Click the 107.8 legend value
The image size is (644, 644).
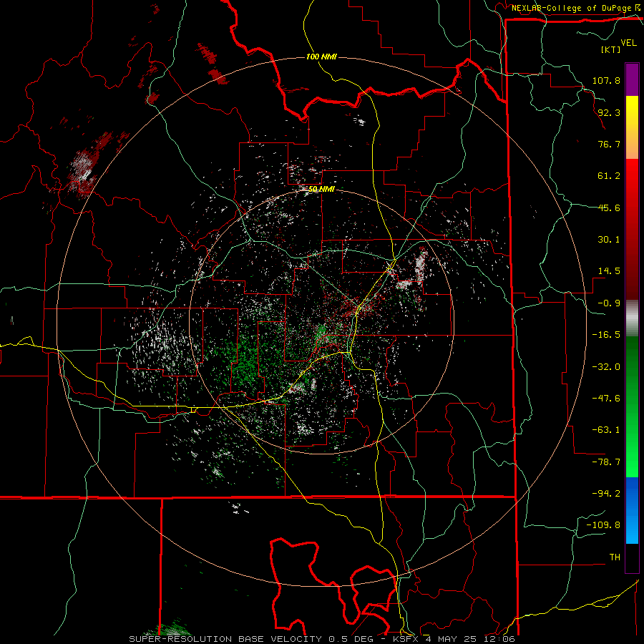(606, 80)
